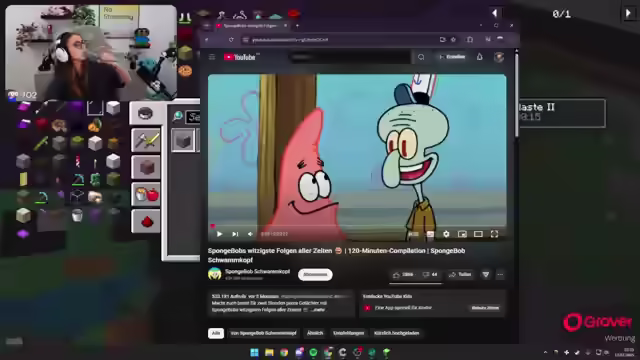Open the YouTube account avatar menu
Viewport: 640px width, 360px height.
(x=499, y=57)
